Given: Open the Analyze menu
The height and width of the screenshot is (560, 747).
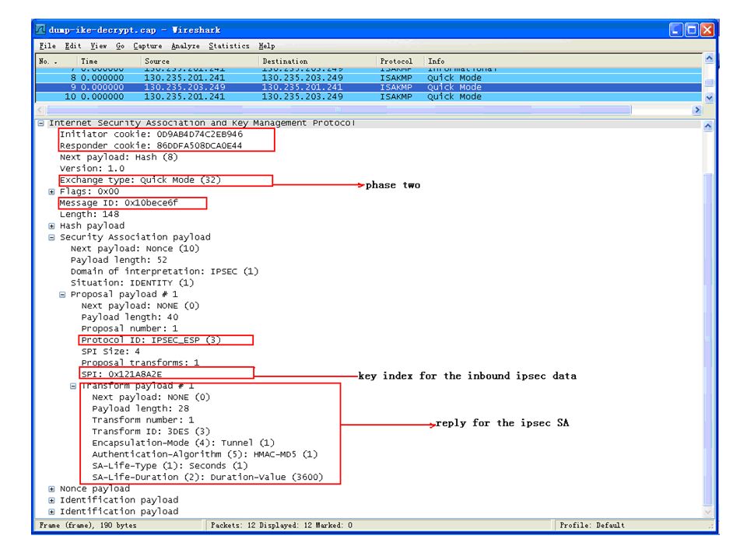Looking at the screenshot, I should pos(185,46).
